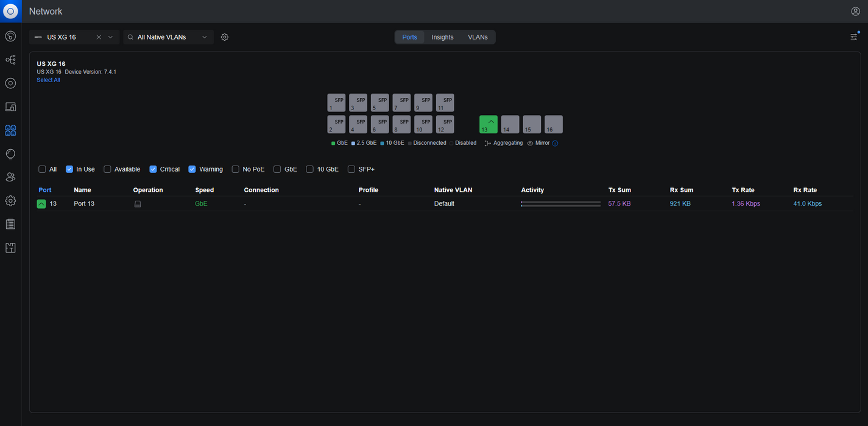Check the SFP+ filter checkbox
This screenshot has height=426, width=868.
pyautogui.click(x=351, y=169)
